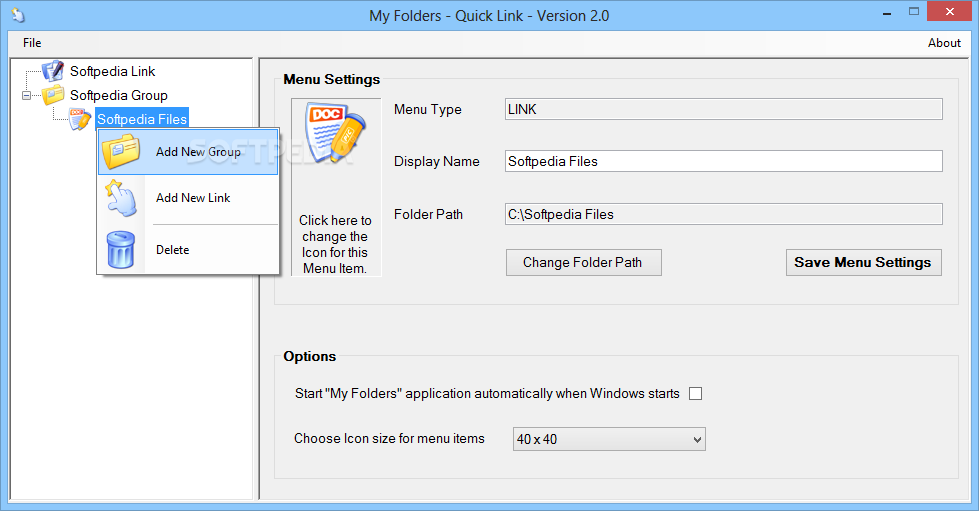Click the app icon in the title bar
Viewport: 979px width, 511px height.
pyautogui.click(x=18, y=15)
